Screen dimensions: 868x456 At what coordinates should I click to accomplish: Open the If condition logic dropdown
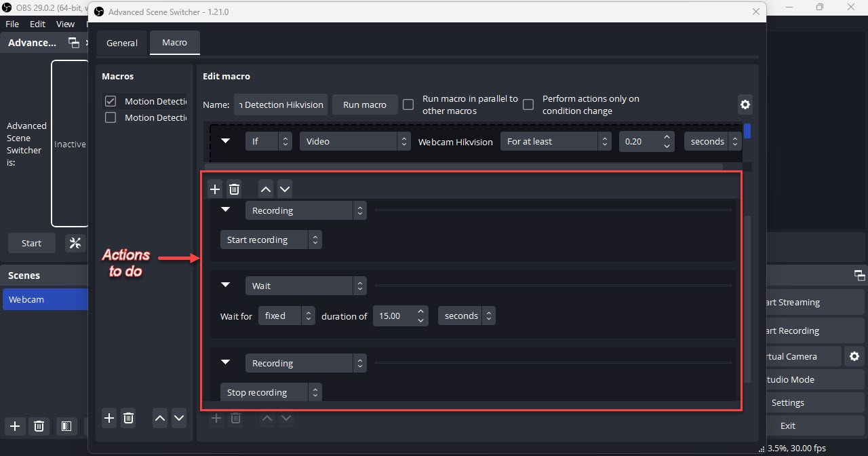(269, 141)
